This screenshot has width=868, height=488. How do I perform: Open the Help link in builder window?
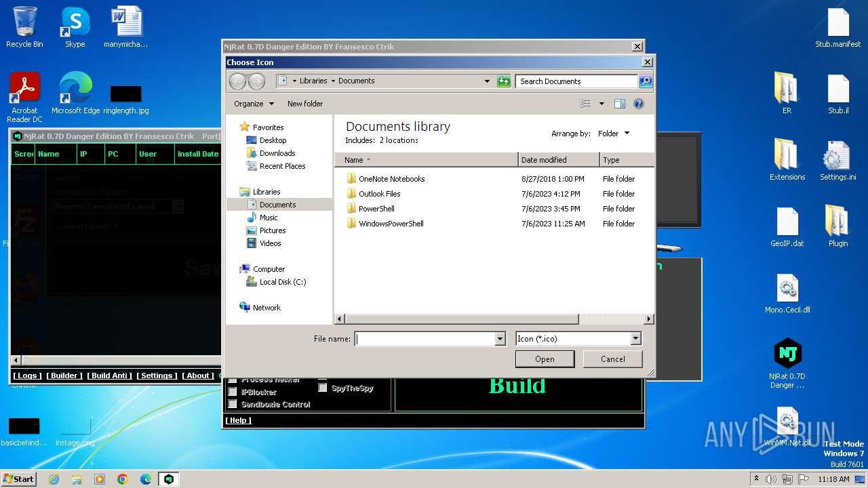pos(238,420)
